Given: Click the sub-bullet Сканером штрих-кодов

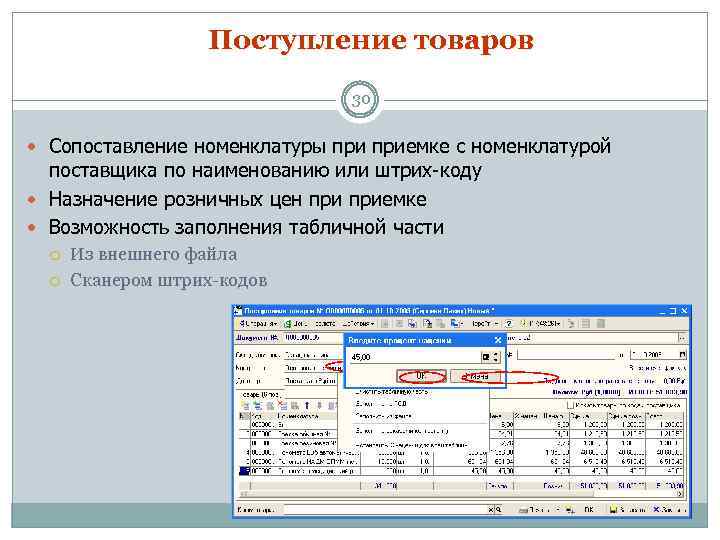Looking at the screenshot, I should [x=169, y=280].
